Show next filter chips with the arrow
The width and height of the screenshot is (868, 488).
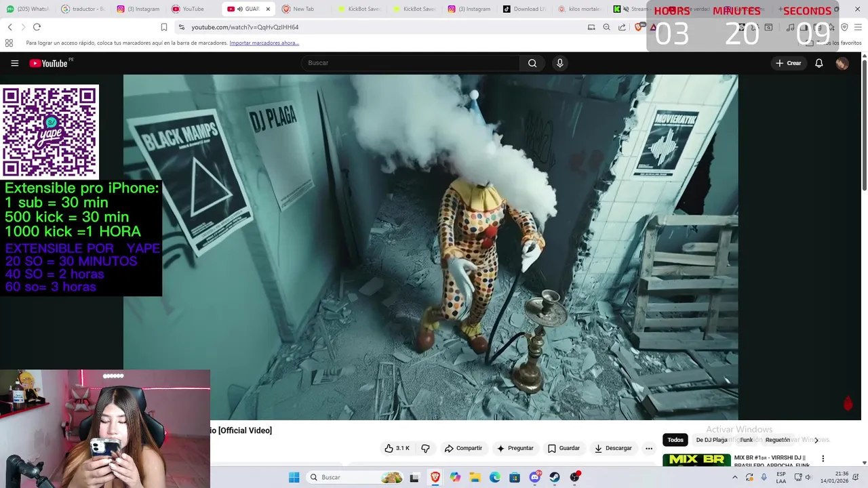(x=816, y=440)
